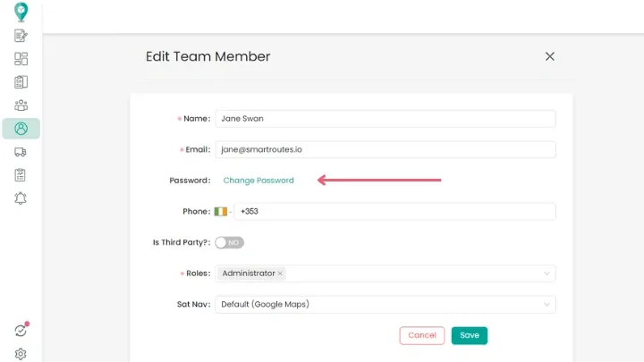Open the Sat Nav dropdown
644x362 pixels.
coord(547,305)
